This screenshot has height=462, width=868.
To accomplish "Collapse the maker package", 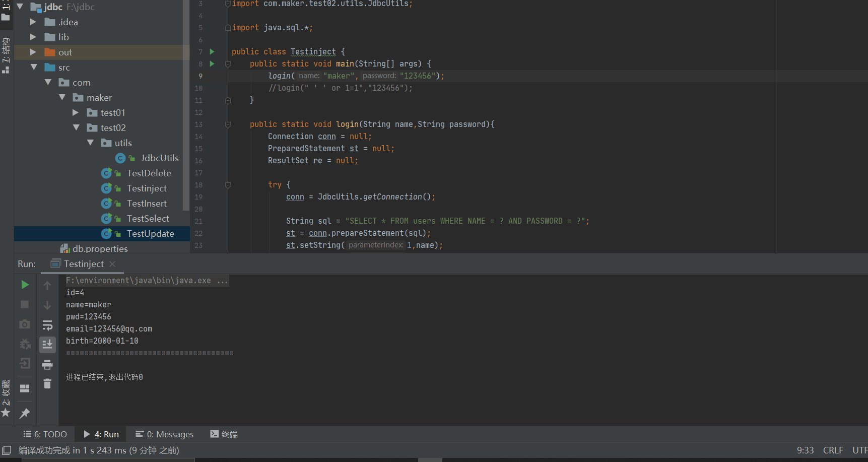I will tap(62, 97).
